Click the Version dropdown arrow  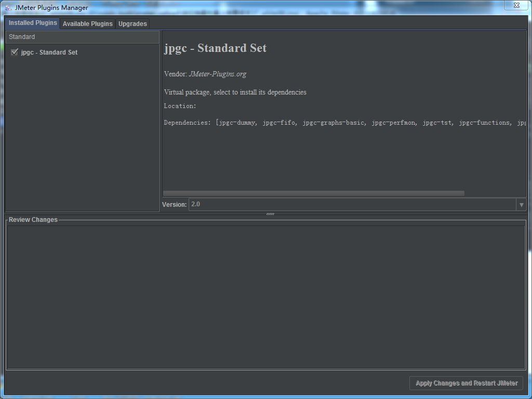(522, 205)
